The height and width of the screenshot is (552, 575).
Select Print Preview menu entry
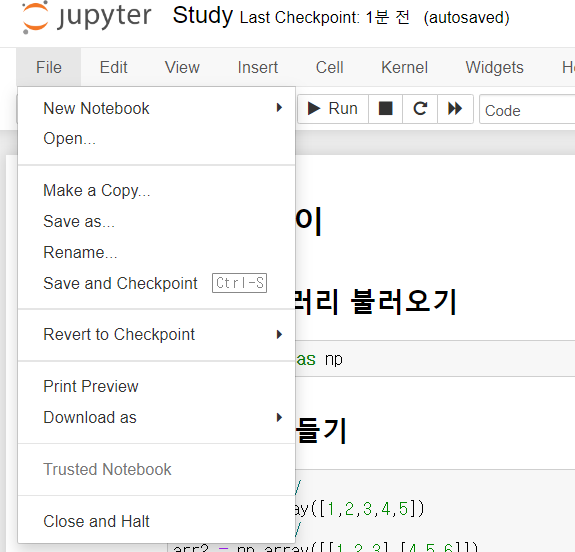point(157,386)
